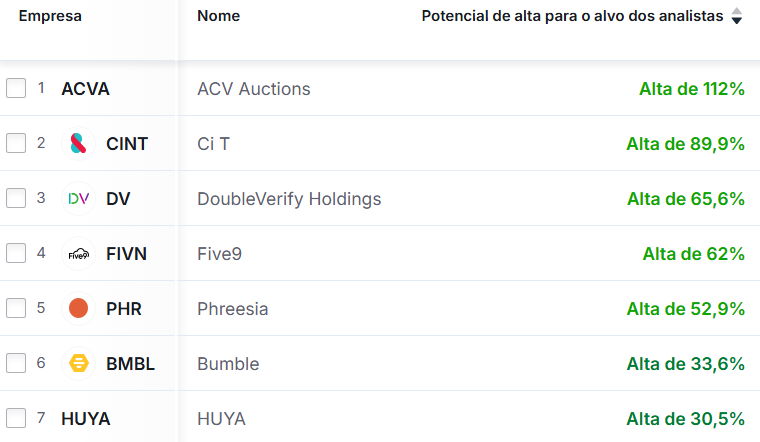Click the Ci&T company logo icon

point(79,144)
